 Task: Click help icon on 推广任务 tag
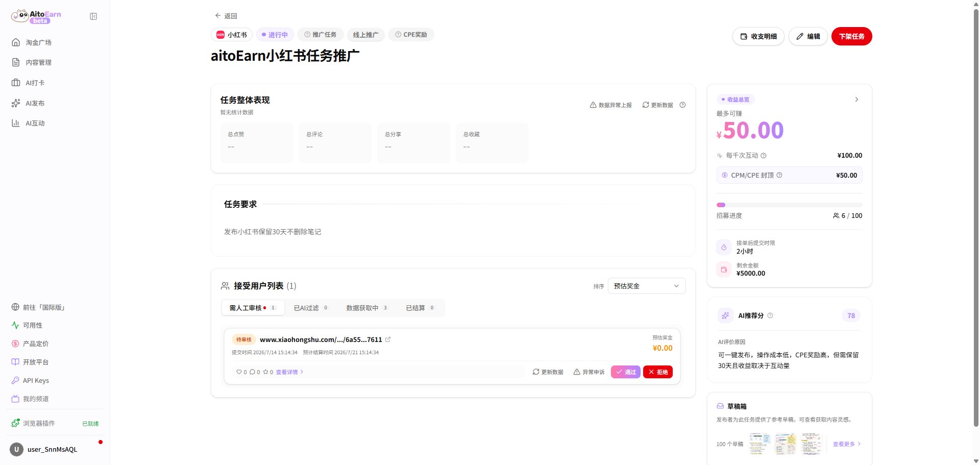point(307,34)
